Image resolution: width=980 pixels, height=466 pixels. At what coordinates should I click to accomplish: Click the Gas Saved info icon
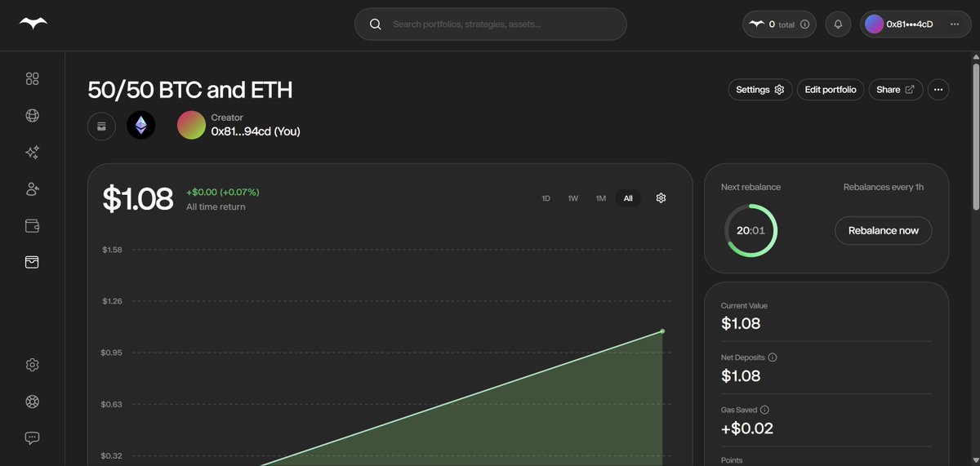click(764, 410)
